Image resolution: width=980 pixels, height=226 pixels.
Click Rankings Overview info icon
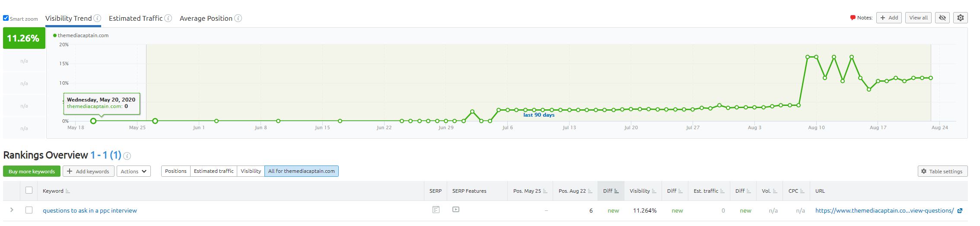pos(127,156)
